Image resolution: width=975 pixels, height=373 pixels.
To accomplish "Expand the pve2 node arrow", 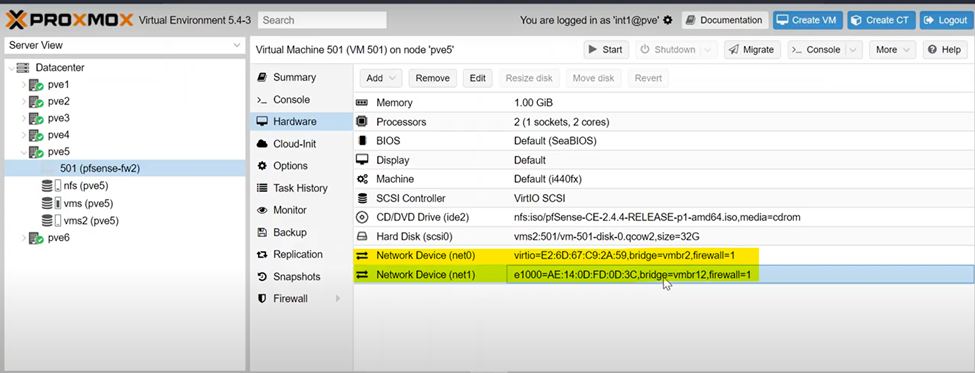I will 24,101.
